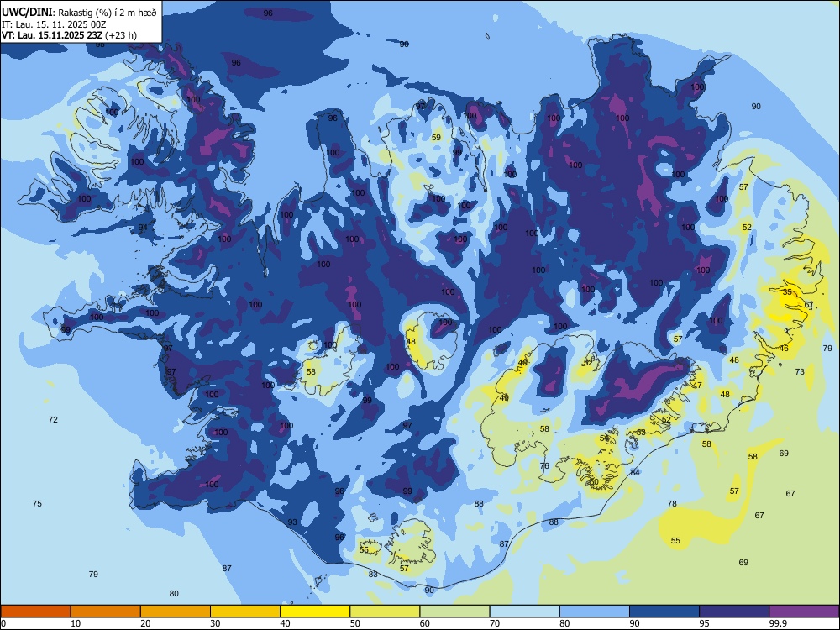Click the map value label '76'
The height and width of the screenshot is (630, 840).
pos(544,466)
